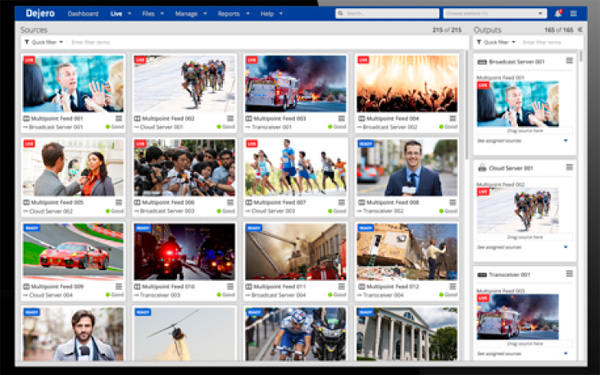Viewport: 600px width, 375px height.
Task: Expand assigned sources under Transceiver 001
Action: (x=566, y=354)
